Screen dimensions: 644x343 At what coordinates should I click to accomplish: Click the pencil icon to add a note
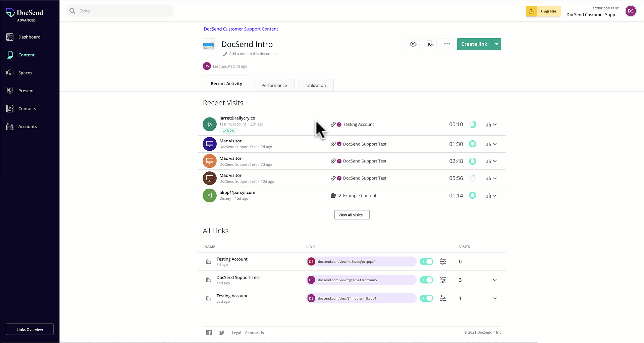225,54
